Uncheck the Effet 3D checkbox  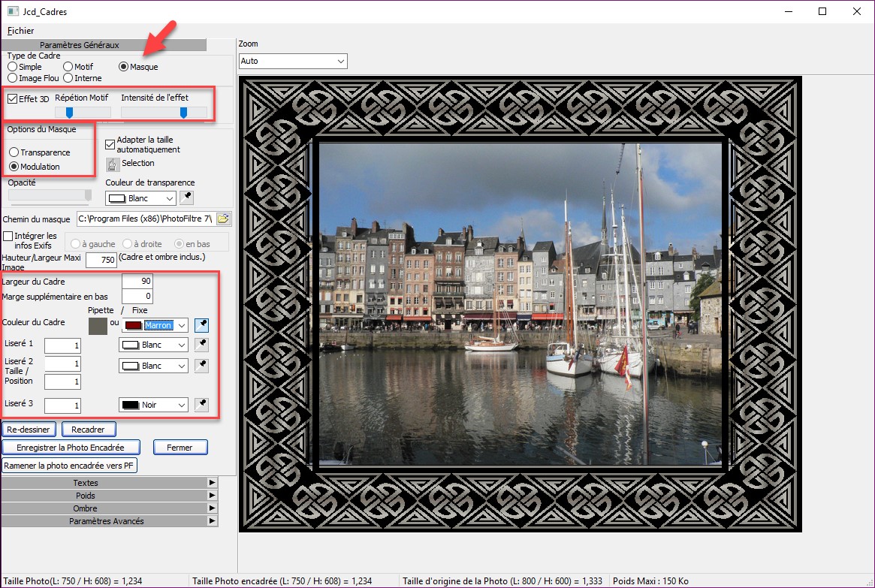coord(13,98)
